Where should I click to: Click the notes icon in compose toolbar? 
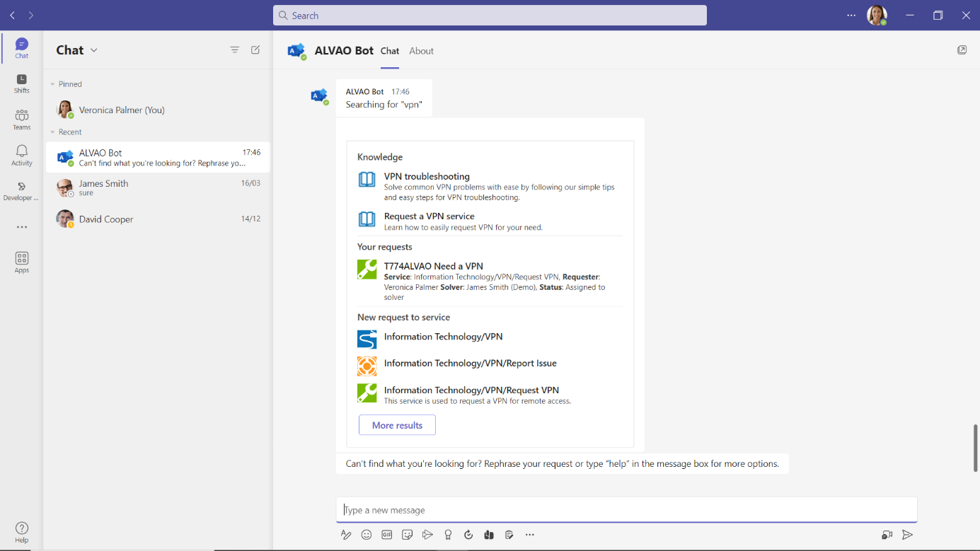[509, 535]
